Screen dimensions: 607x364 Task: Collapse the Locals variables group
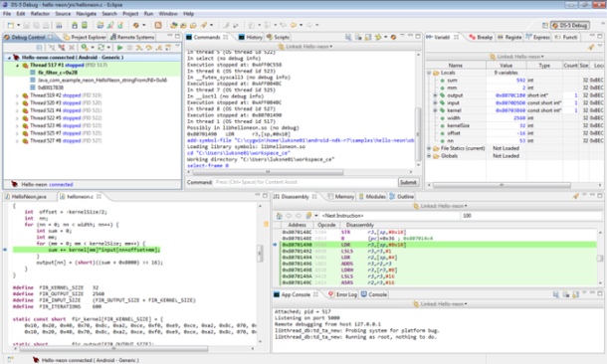(x=429, y=73)
